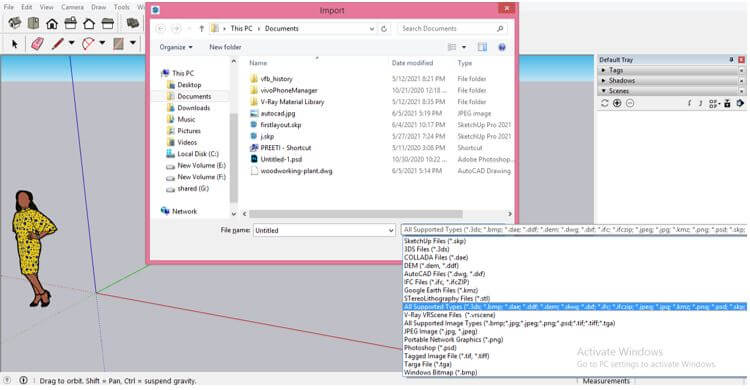Image resolution: width=750 pixels, height=390 pixels.
Task: Select the Left view house icon
Action: (x=108, y=23)
